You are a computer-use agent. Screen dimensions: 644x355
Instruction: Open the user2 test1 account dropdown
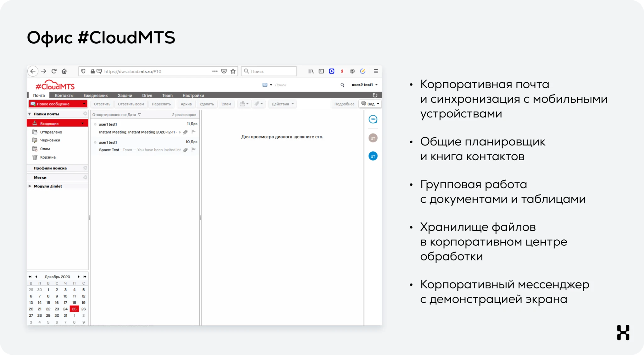(364, 85)
